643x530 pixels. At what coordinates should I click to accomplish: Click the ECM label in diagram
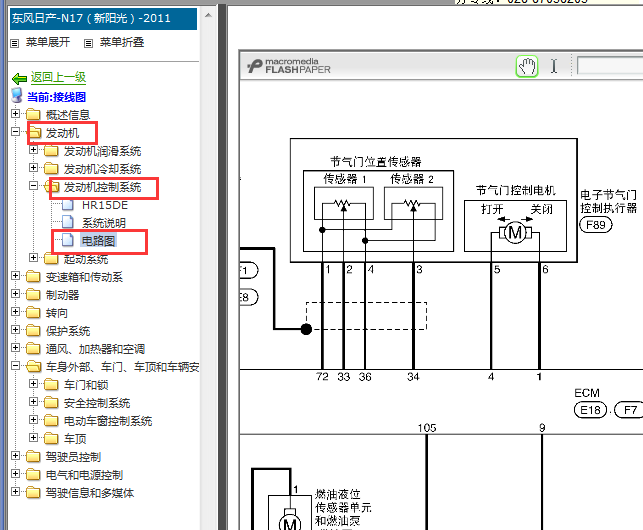coord(587,393)
